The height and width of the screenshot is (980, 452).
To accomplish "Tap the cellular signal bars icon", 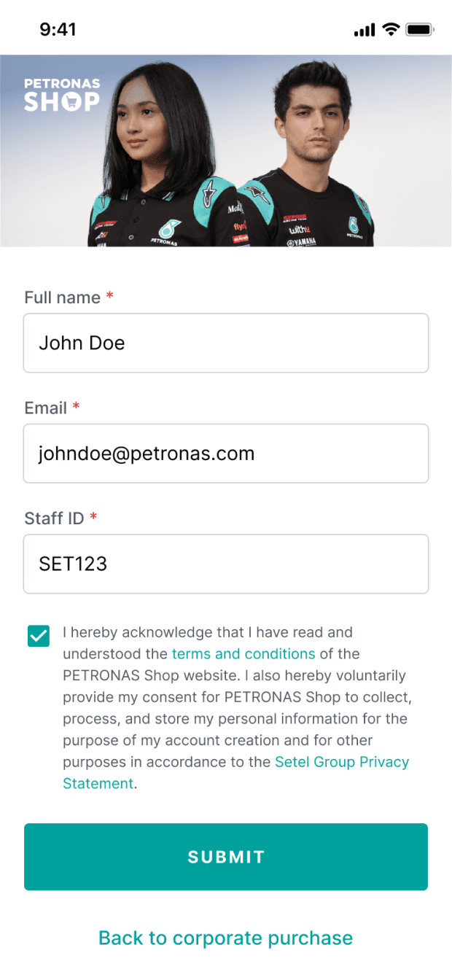I will click(x=364, y=30).
